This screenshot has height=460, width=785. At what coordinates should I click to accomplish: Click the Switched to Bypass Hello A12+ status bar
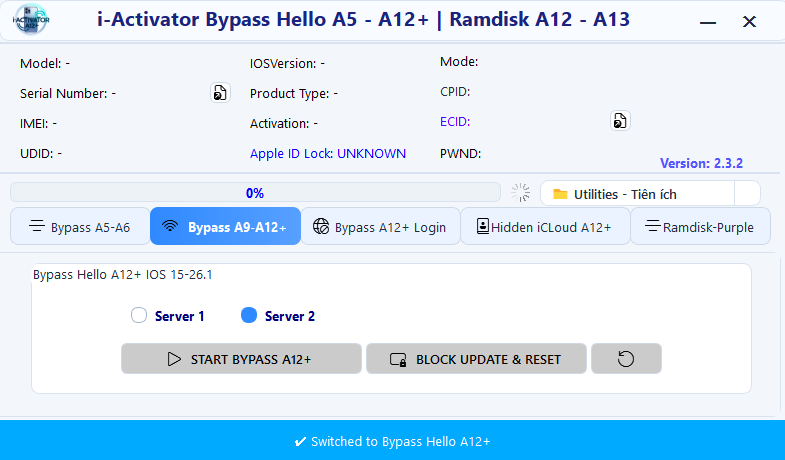392,440
